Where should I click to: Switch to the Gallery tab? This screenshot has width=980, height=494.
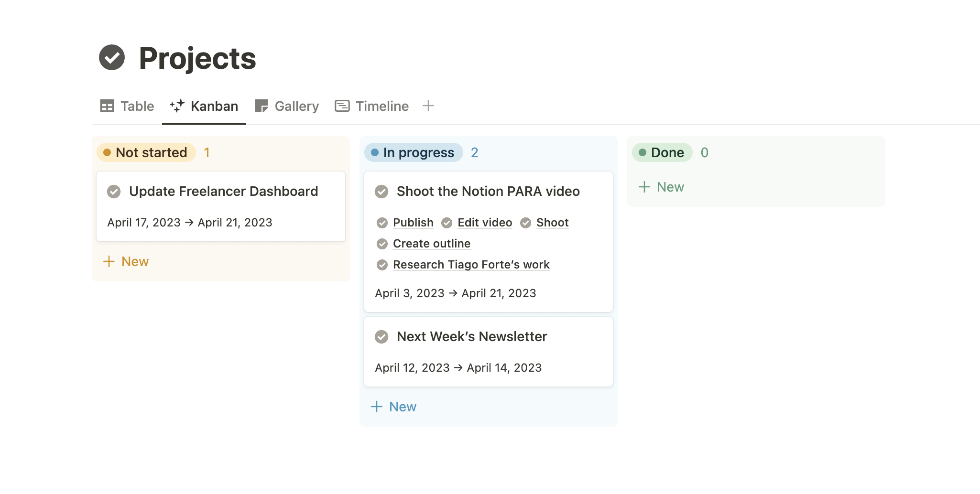point(296,106)
